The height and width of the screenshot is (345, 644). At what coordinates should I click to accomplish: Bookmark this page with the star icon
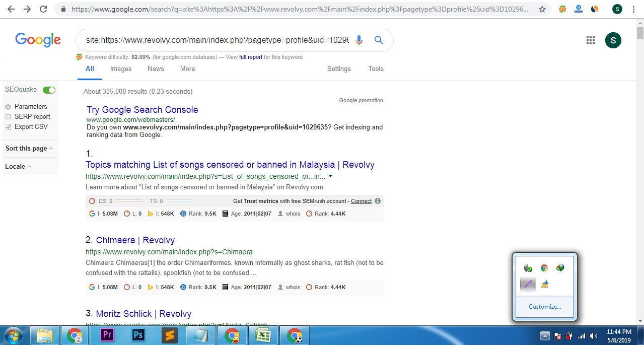click(542, 9)
